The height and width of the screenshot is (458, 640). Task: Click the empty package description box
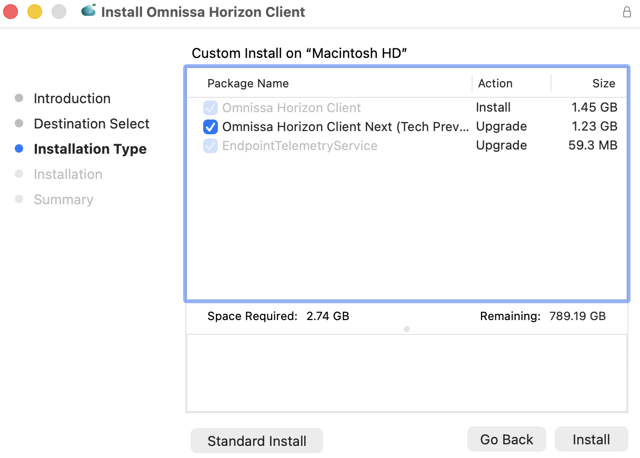click(407, 373)
